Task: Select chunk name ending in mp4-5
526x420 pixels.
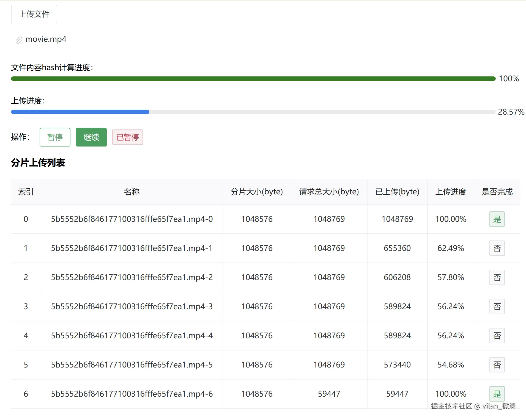Action: [x=132, y=365]
